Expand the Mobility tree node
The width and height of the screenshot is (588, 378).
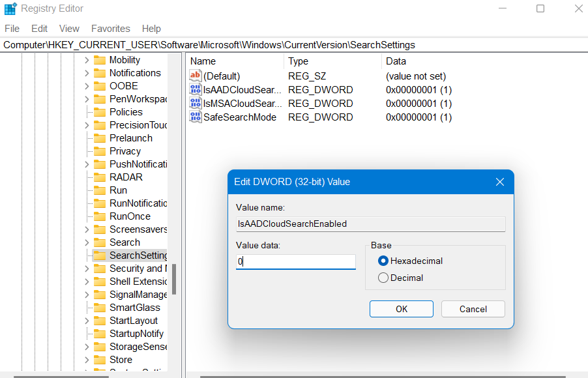(x=87, y=60)
